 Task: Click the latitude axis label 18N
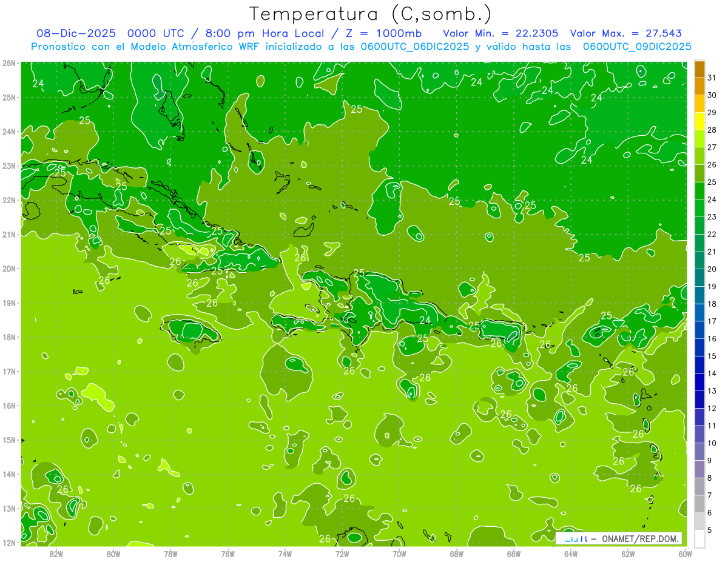(9, 337)
